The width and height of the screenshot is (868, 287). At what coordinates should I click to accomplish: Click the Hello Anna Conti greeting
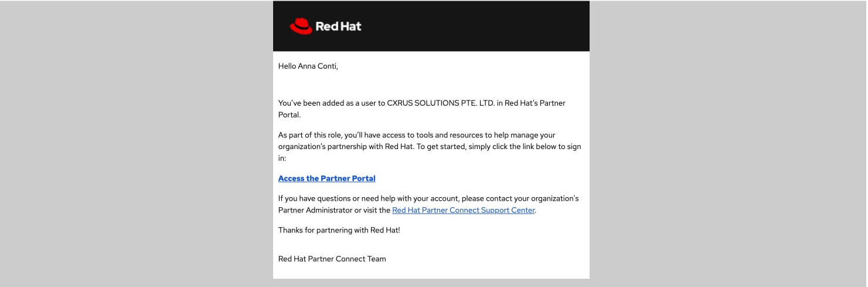(308, 66)
